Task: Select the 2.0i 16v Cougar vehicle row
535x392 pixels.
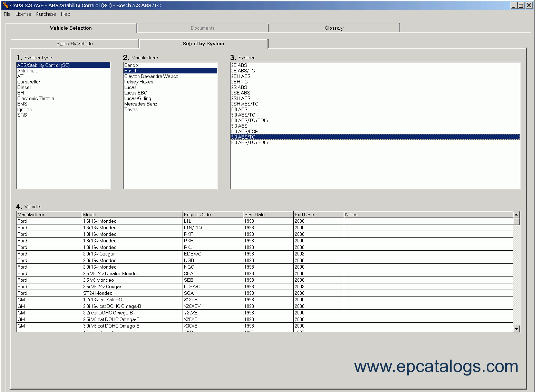Action: [x=265, y=254]
